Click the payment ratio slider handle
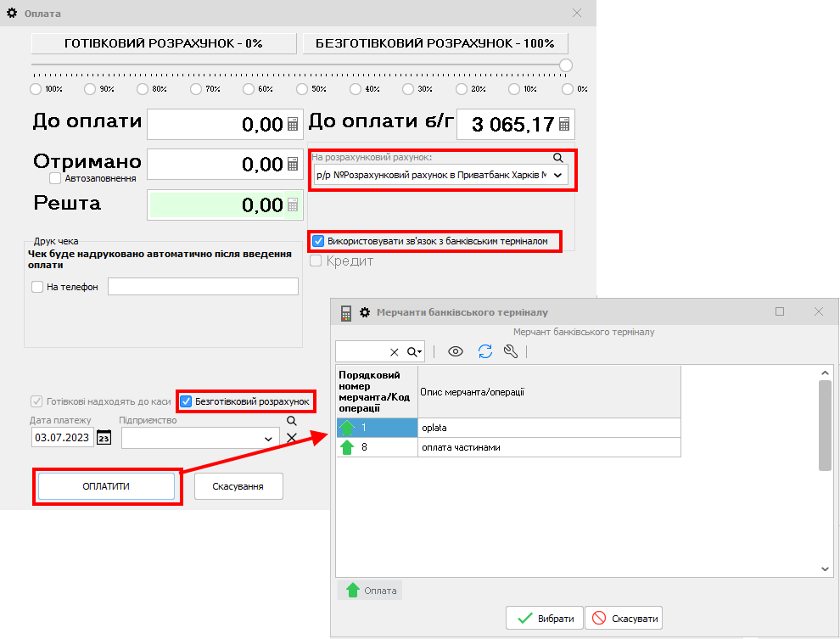 coord(566,65)
